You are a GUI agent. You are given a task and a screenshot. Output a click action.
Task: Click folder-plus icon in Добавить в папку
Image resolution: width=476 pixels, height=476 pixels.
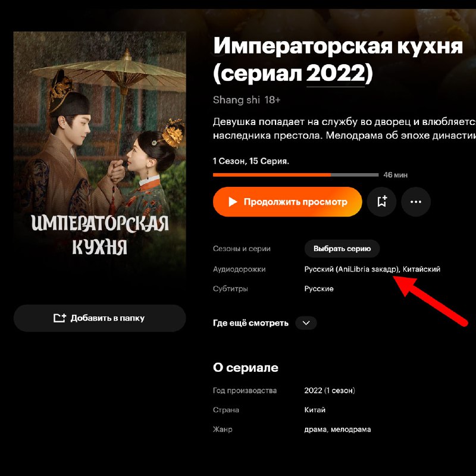click(59, 318)
